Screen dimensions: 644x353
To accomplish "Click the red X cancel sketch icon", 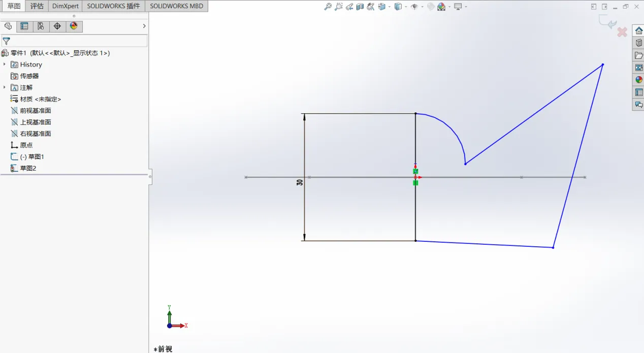I will 622,32.
